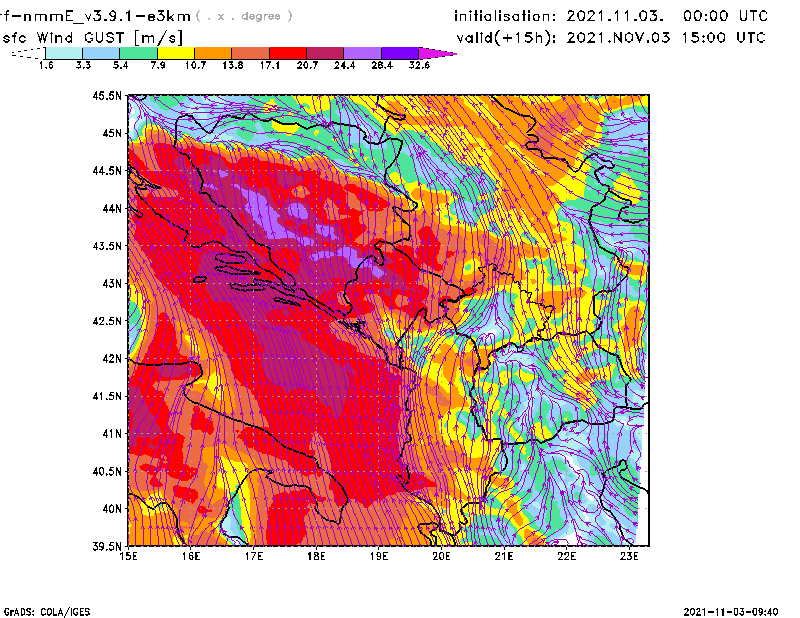Click the "43N" latitude label
The width and height of the screenshot is (800, 618).
click(x=112, y=283)
